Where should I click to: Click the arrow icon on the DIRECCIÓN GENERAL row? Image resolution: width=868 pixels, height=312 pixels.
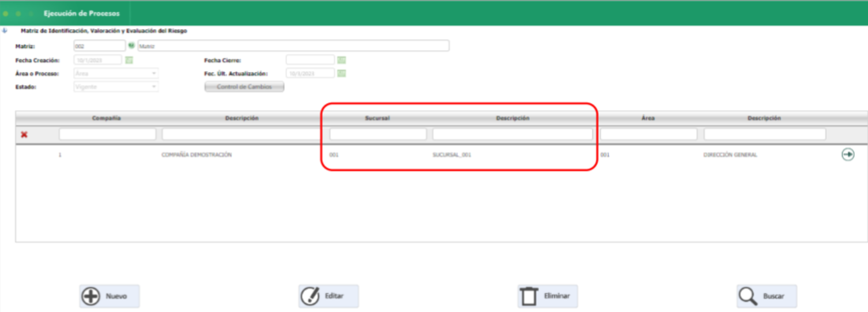pos(848,155)
